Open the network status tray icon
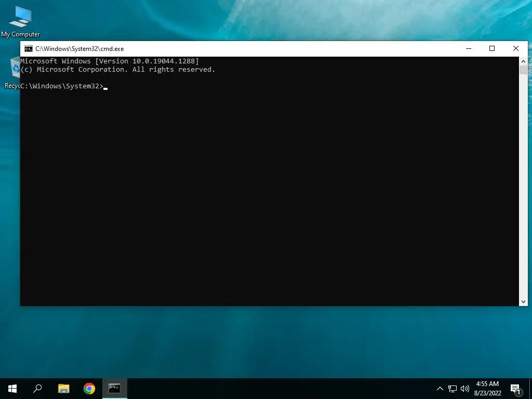The height and width of the screenshot is (399, 532). 453,389
